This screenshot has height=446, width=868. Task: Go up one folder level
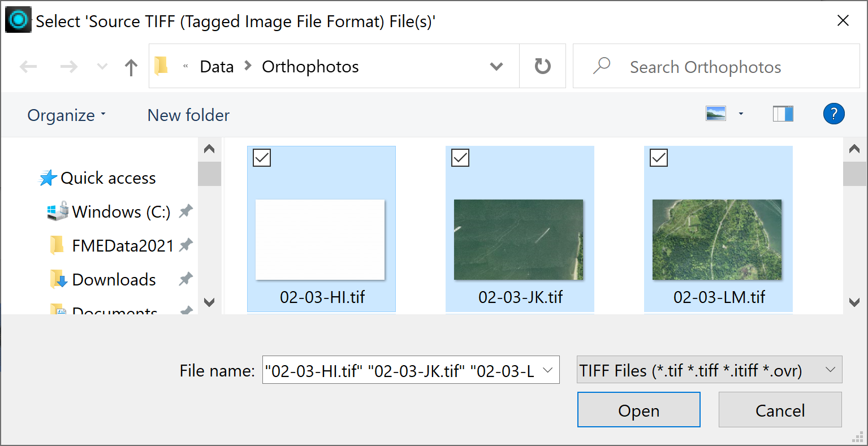point(131,66)
